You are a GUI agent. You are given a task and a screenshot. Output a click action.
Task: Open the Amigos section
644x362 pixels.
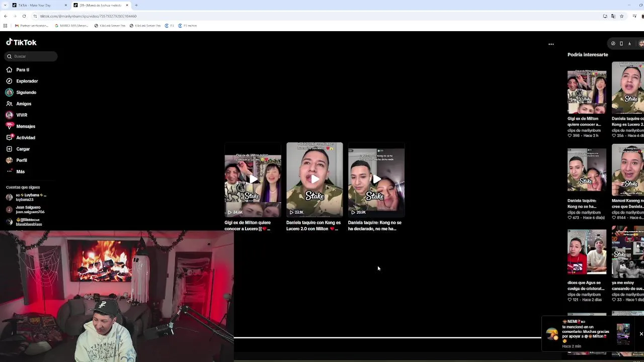tap(24, 104)
